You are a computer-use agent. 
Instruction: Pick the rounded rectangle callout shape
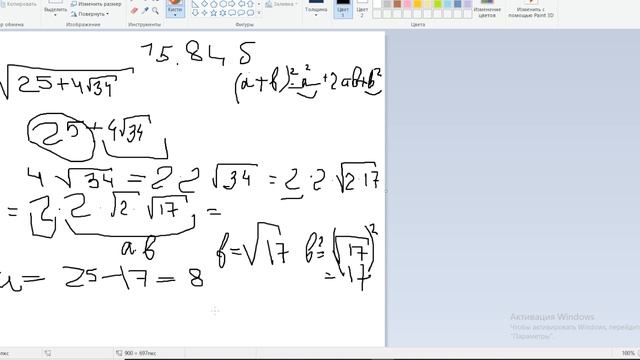[232, 13]
